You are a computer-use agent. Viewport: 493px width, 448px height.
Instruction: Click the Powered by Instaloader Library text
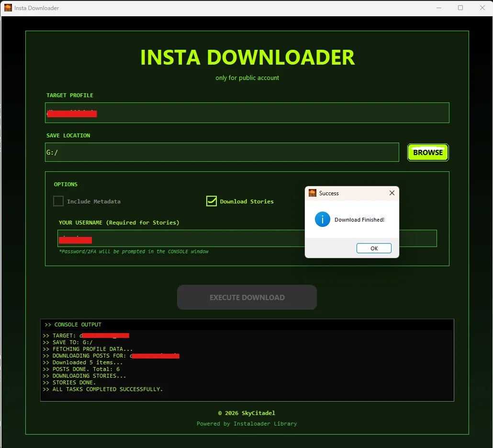point(247,424)
